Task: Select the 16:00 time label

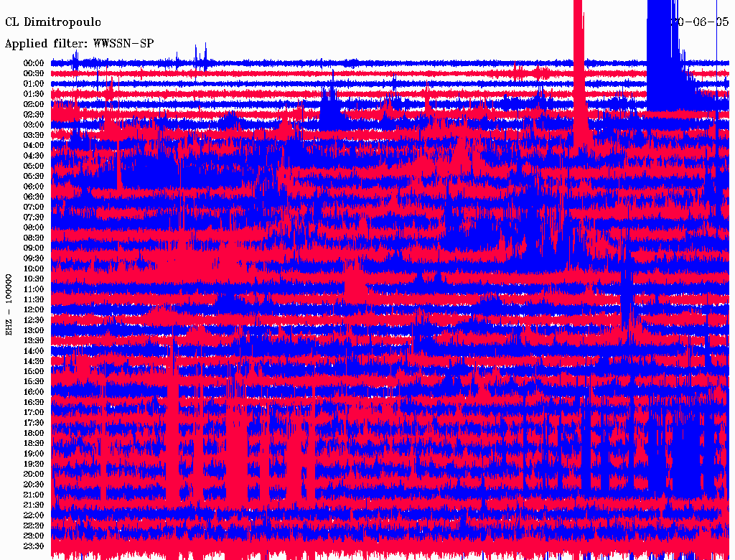Action: [x=34, y=392]
